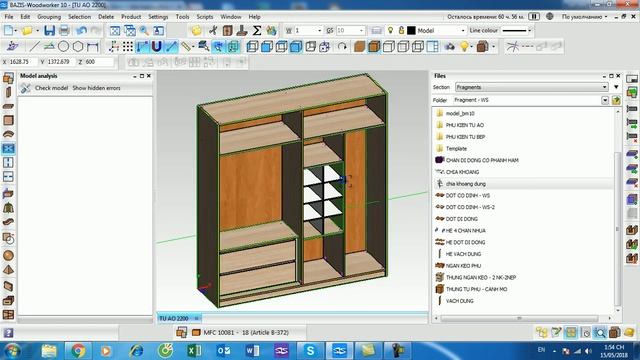
Task: Open the line width W dropdown
Action: [319, 31]
